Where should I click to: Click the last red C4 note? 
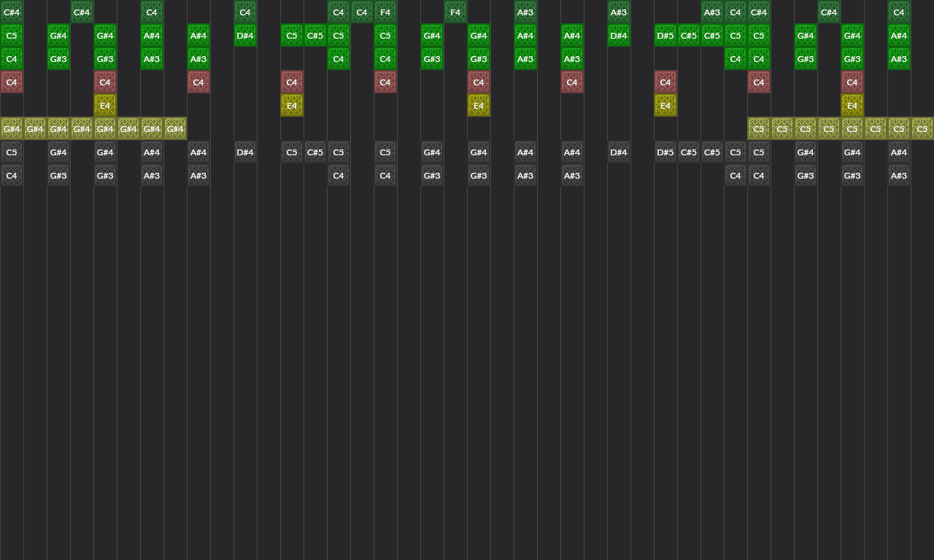pyautogui.click(x=852, y=82)
